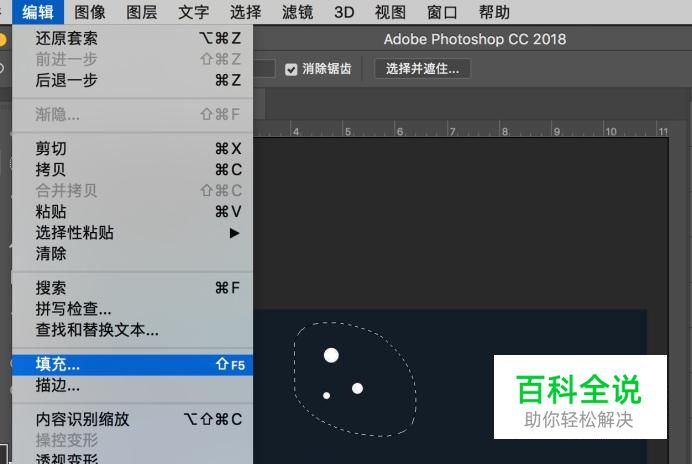Choose 还原套索 from Edit menu

(x=132, y=38)
